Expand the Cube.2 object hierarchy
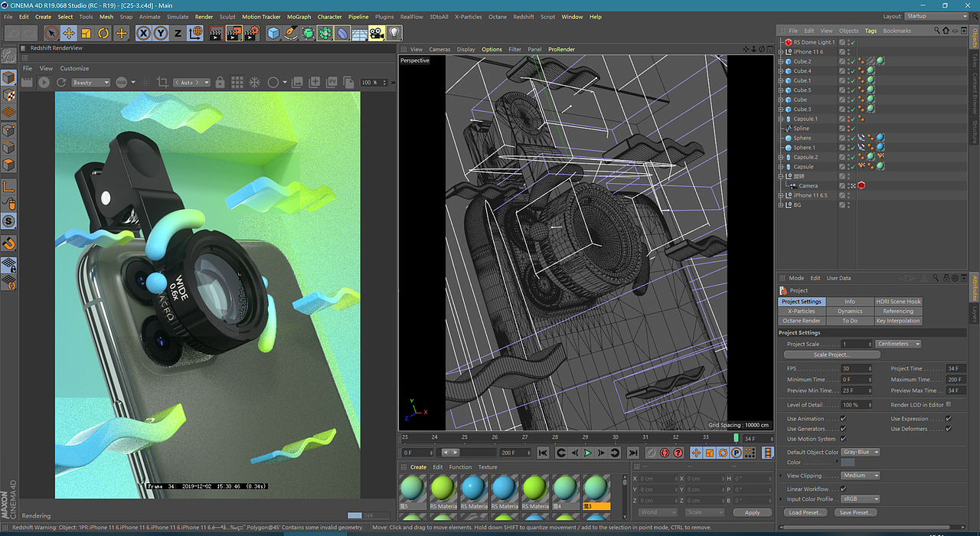The height and width of the screenshot is (536, 980). coord(781,61)
